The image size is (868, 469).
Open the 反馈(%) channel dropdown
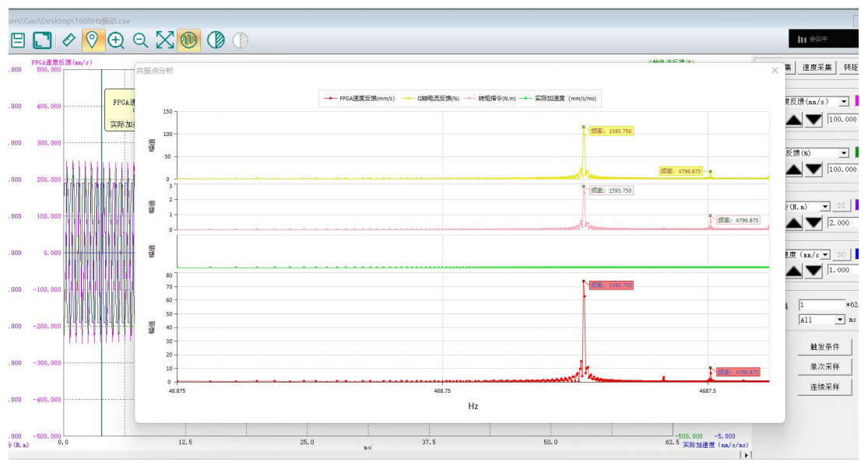pos(843,153)
